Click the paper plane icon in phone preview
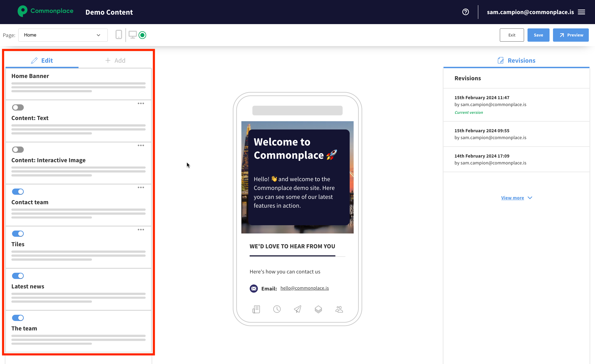595x364 pixels. 297,309
